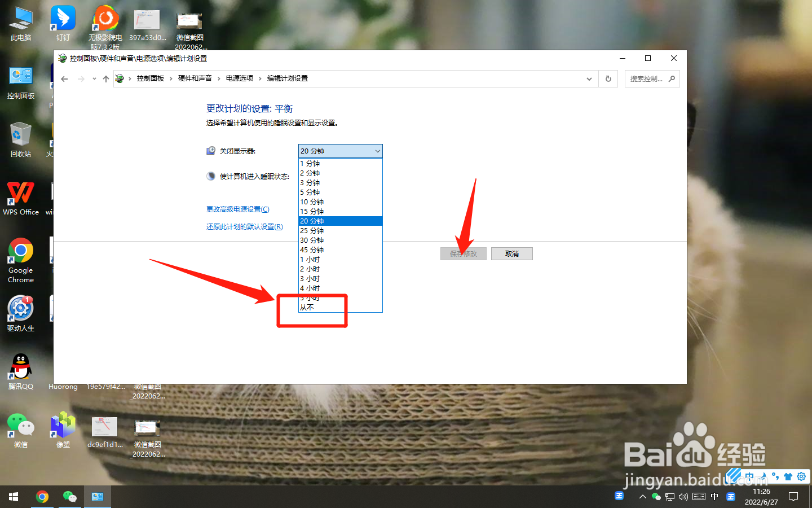The image size is (812, 508).
Task: Click the back navigation arrow
Action: pyautogui.click(x=64, y=78)
